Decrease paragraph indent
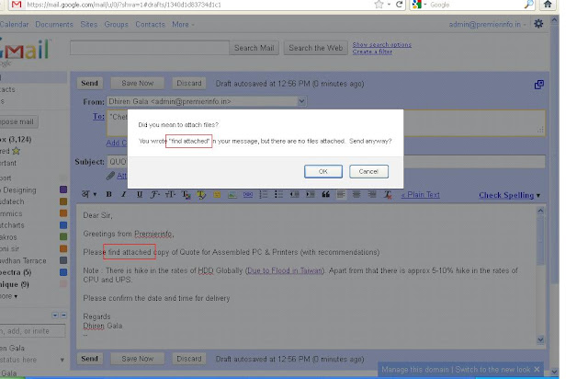This screenshot has height=379, width=588. coord(294,194)
